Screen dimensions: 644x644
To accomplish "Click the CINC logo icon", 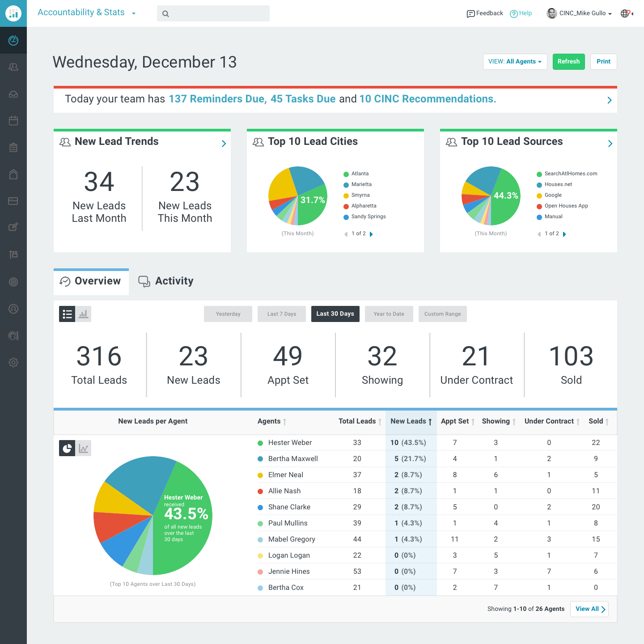I will [13, 13].
